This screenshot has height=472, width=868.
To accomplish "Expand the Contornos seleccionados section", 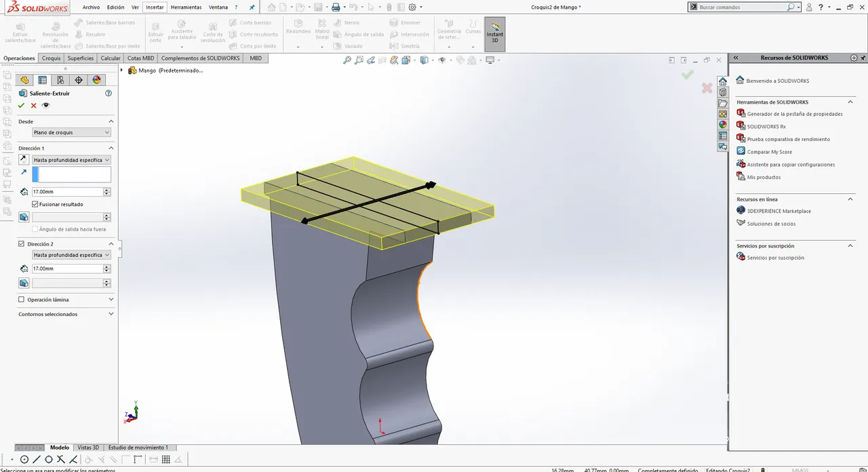I will (x=111, y=314).
